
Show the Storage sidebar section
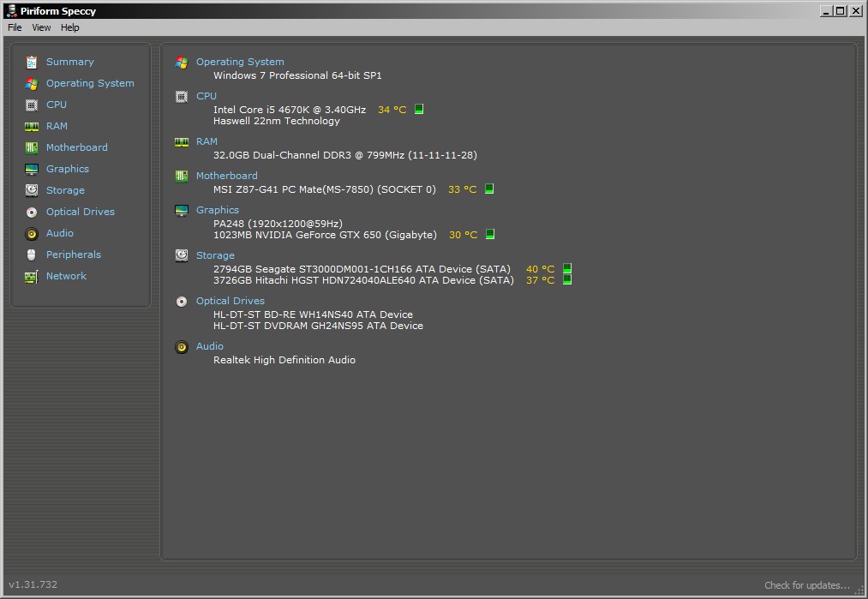point(65,190)
